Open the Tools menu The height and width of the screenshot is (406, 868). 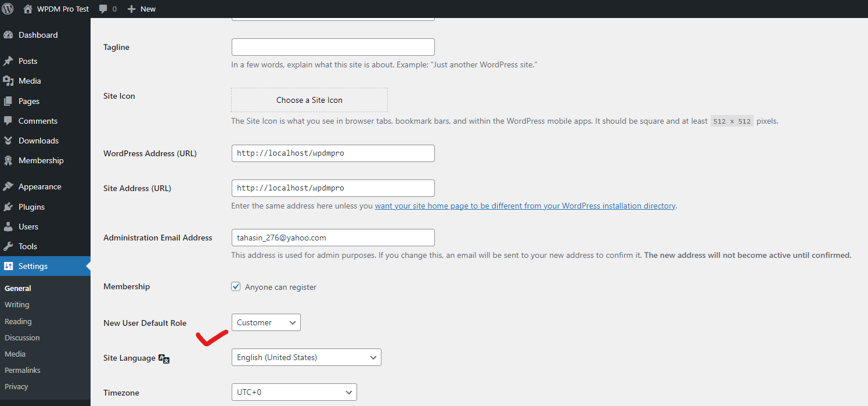click(45, 246)
